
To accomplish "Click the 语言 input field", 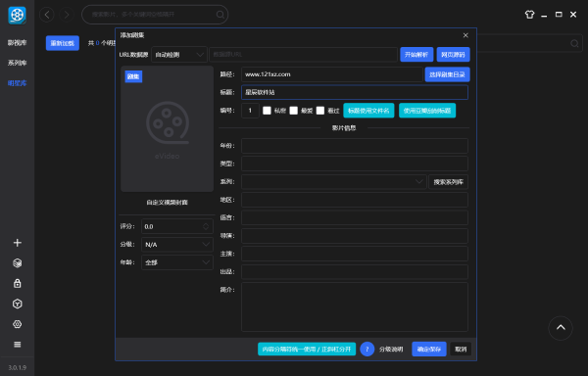I will tap(355, 217).
